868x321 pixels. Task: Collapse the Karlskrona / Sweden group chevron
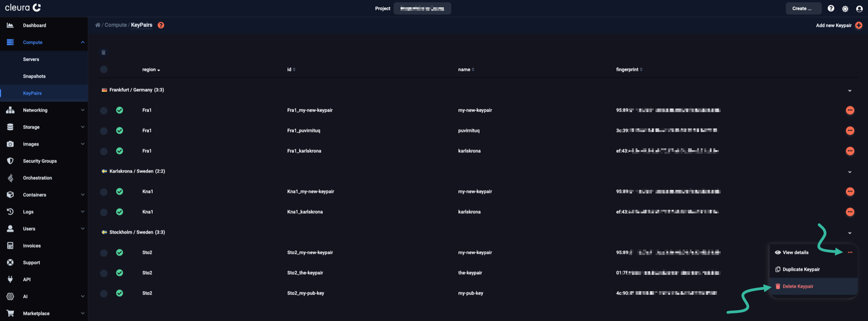[x=850, y=172]
